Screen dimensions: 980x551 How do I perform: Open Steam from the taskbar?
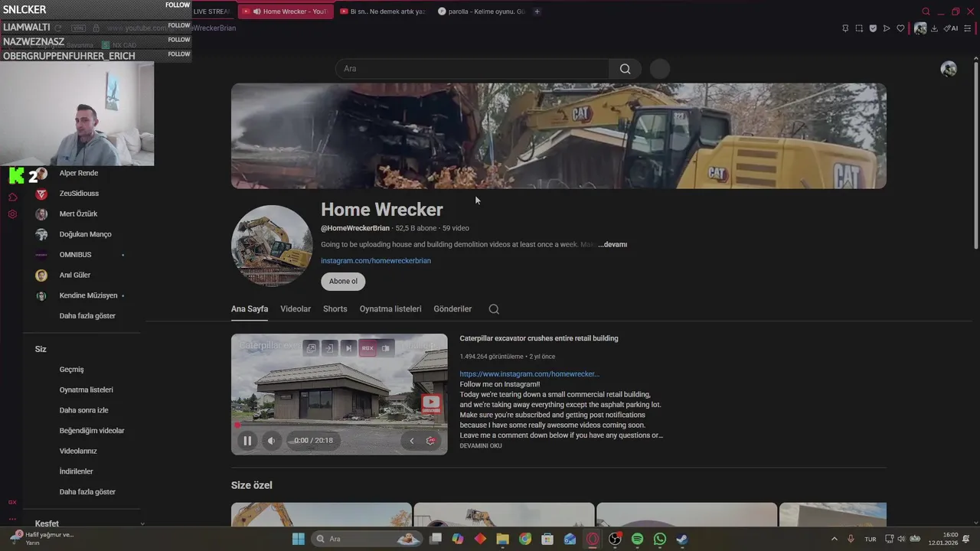coord(682,539)
